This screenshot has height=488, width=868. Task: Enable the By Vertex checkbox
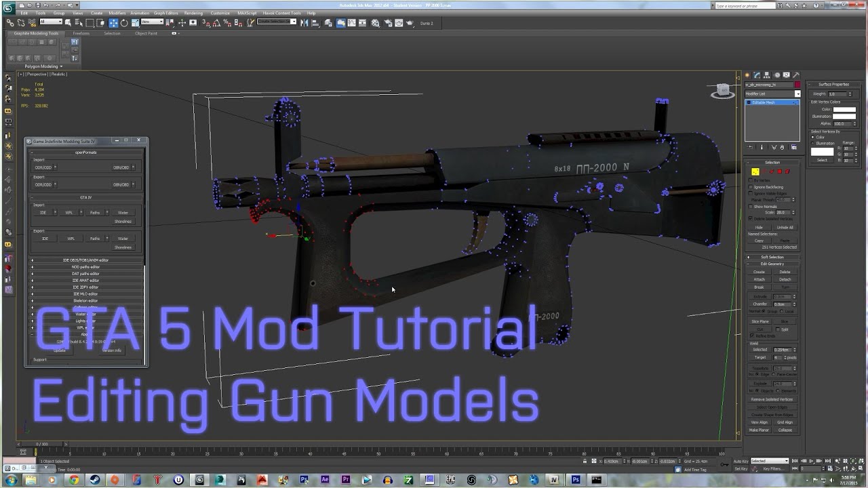751,180
